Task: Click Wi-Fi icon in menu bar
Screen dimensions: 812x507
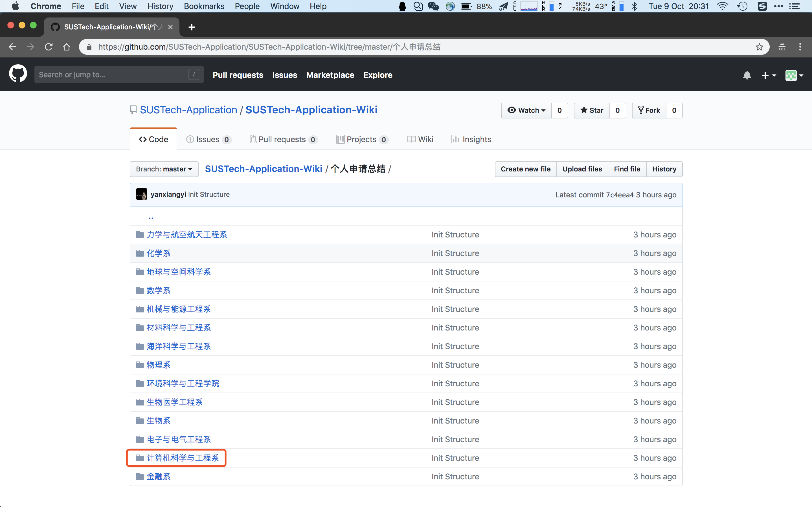Action: coord(722,6)
